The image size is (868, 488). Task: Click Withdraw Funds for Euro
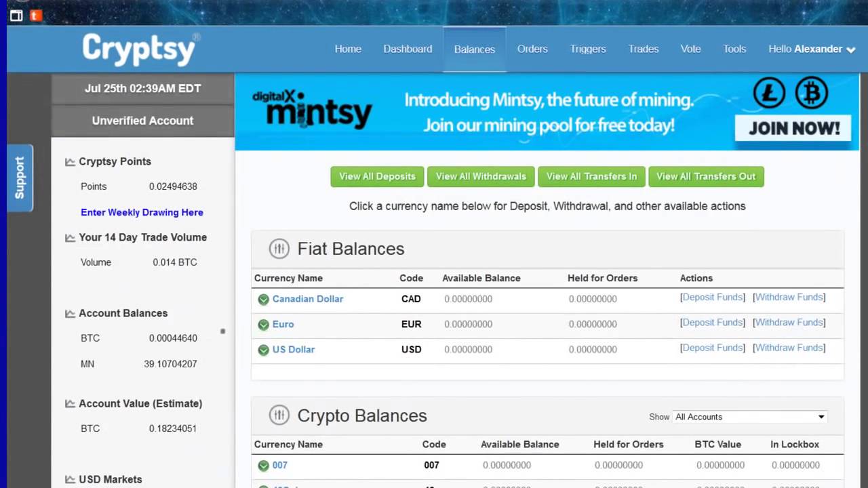click(789, 323)
